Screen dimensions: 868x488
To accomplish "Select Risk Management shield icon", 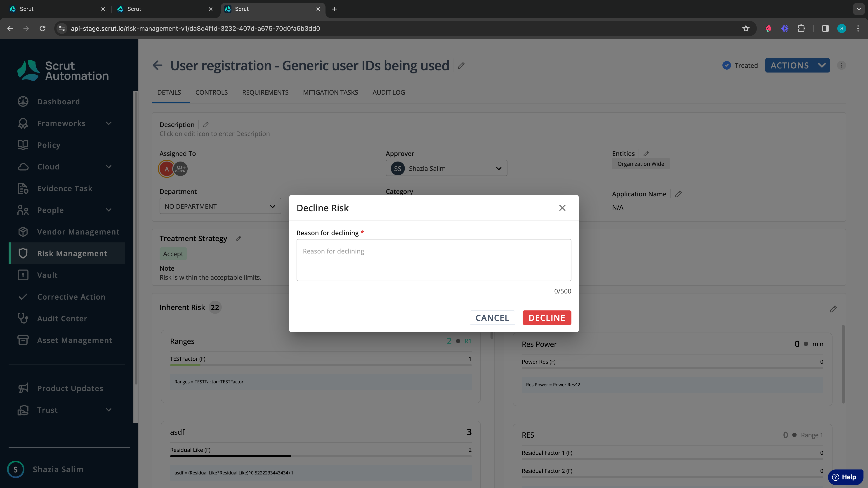I will (23, 253).
